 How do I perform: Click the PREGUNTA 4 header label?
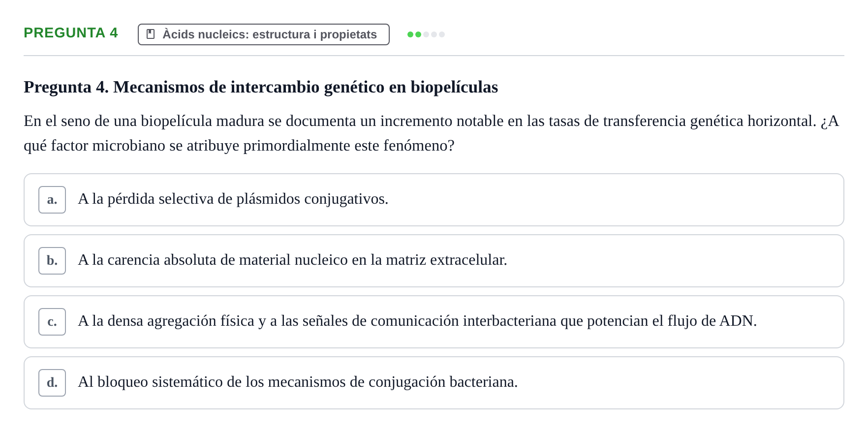pos(71,32)
